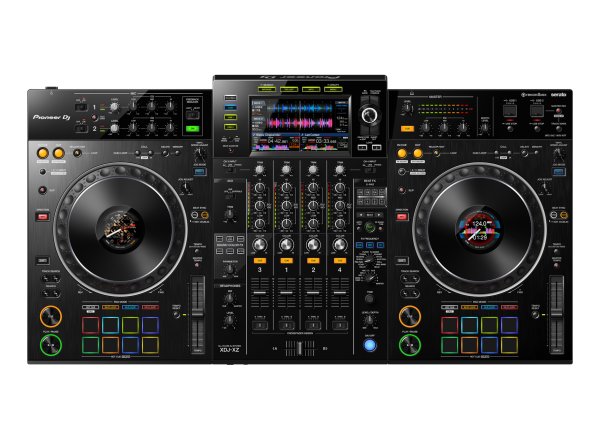Screen dimensions: 600x440
Task: Tap the left deck green performance pad
Action: click(90, 345)
